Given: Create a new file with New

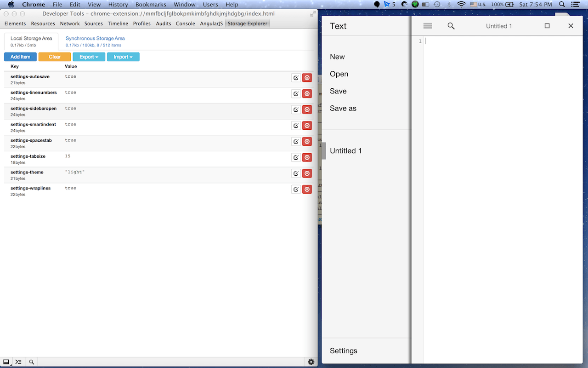Looking at the screenshot, I should [337, 57].
